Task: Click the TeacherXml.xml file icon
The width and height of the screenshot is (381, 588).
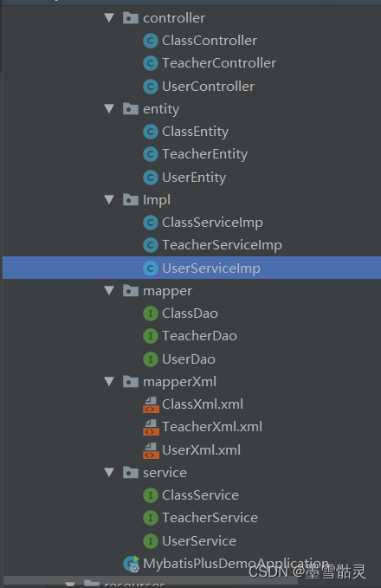Action: click(151, 427)
